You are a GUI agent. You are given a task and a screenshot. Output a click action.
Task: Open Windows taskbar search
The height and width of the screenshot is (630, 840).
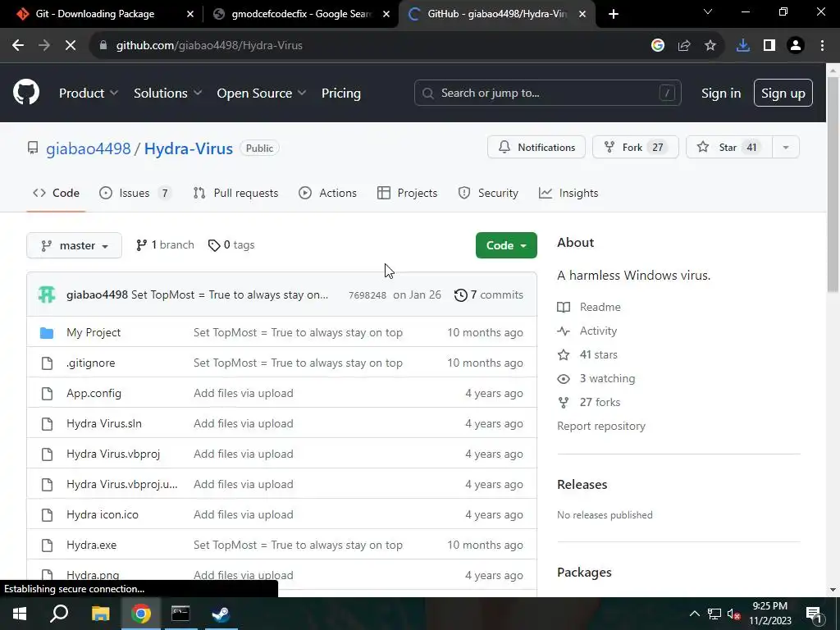[59, 614]
